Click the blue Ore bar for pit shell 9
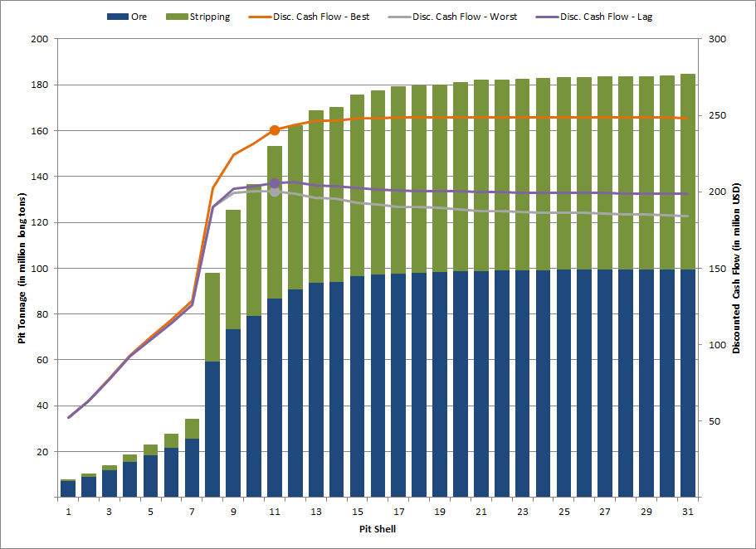756x549 pixels. [x=233, y=413]
